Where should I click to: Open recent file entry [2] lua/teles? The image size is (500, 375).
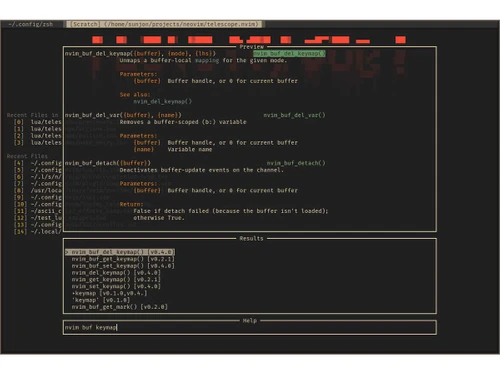pos(37,136)
